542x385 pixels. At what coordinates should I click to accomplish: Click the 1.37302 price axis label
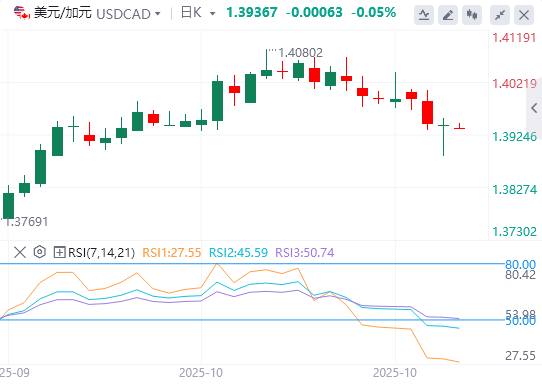514,232
